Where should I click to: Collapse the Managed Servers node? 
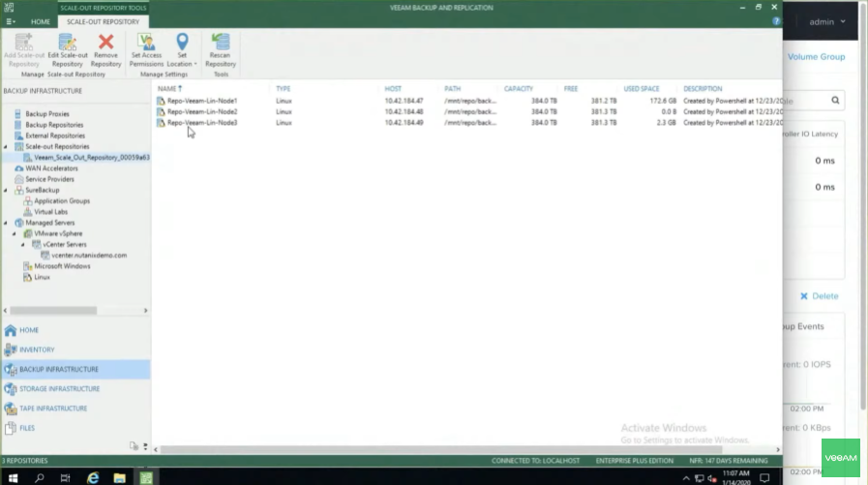(6, 223)
